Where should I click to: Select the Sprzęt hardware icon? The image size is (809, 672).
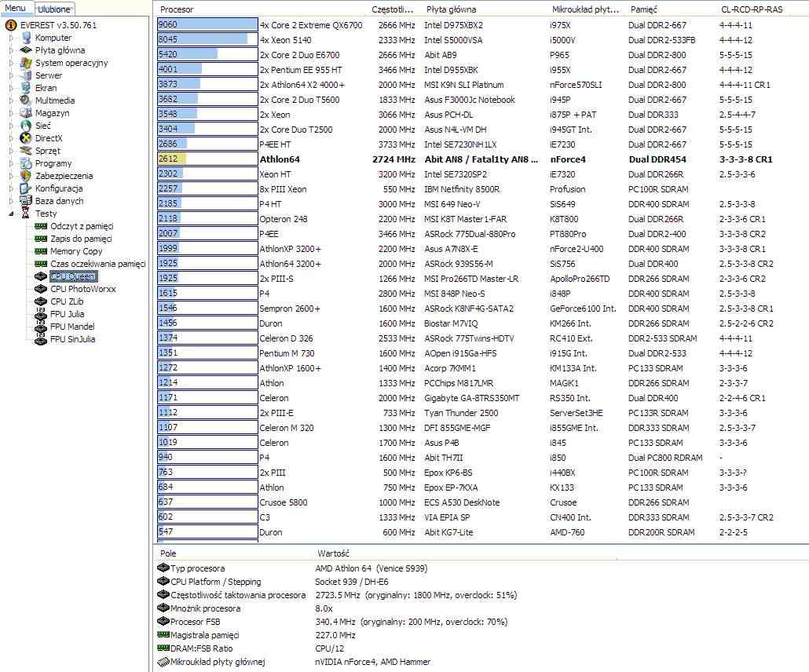click(27, 151)
